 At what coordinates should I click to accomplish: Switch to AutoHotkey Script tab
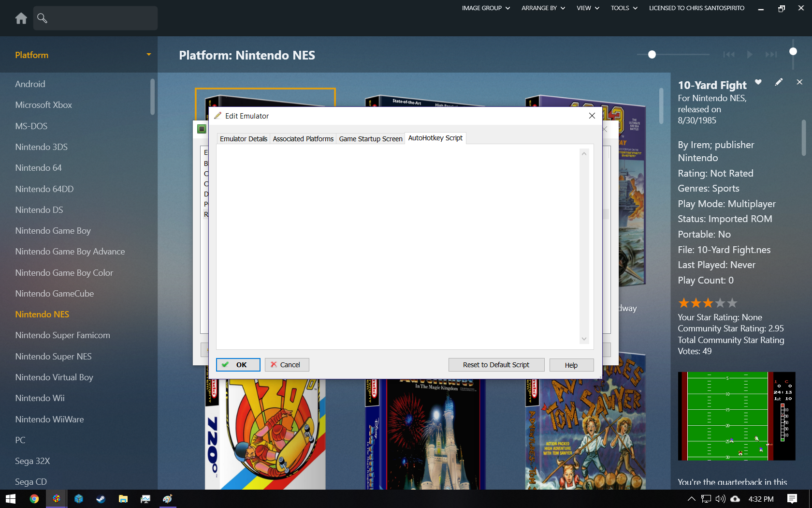click(x=435, y=138)
